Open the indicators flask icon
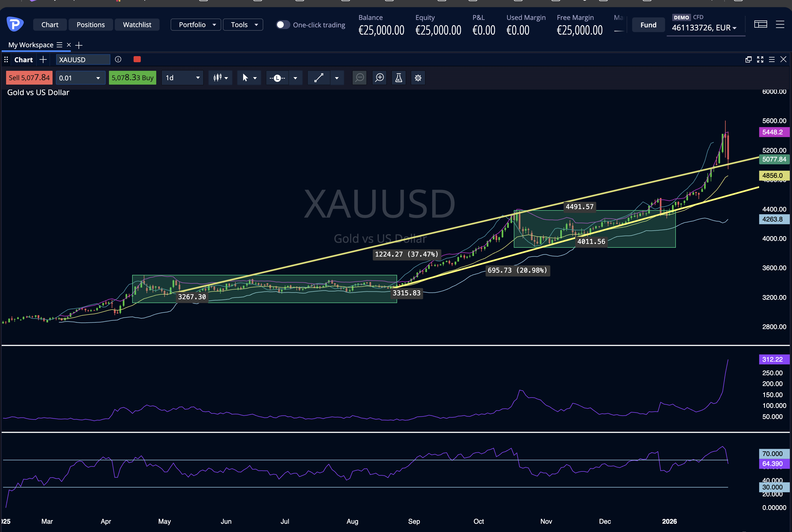This screenshot has height=532, width=792. pyautogui.click(x=399, y=78)
